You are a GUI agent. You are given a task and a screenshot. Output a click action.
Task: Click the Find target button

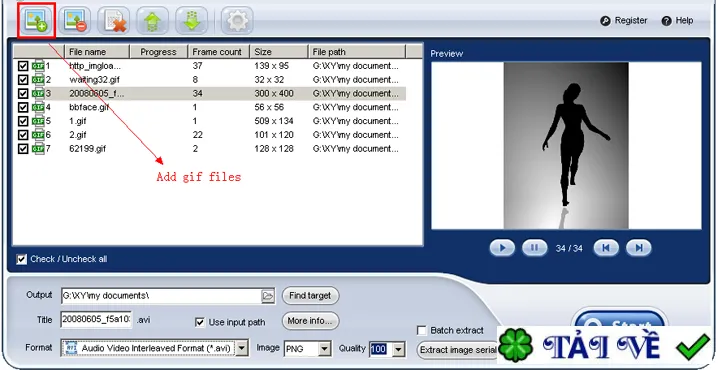[310, 296]
